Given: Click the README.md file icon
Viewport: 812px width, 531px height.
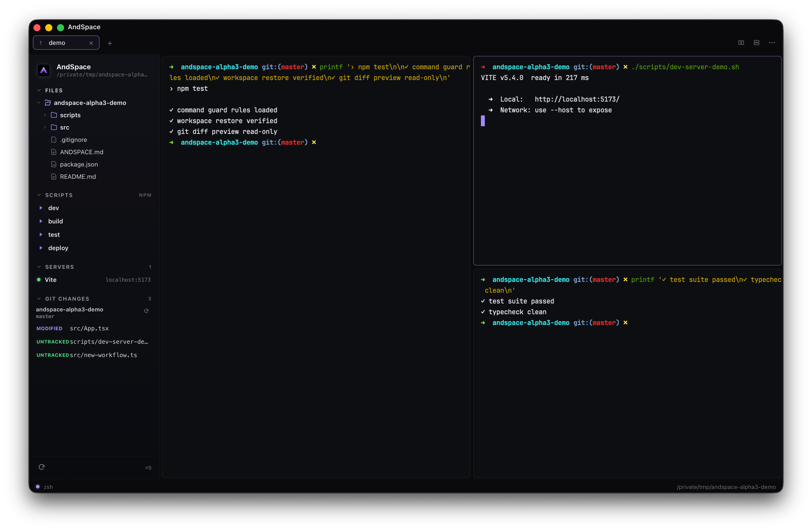Looking at the screenshot, I should [54, 177].
